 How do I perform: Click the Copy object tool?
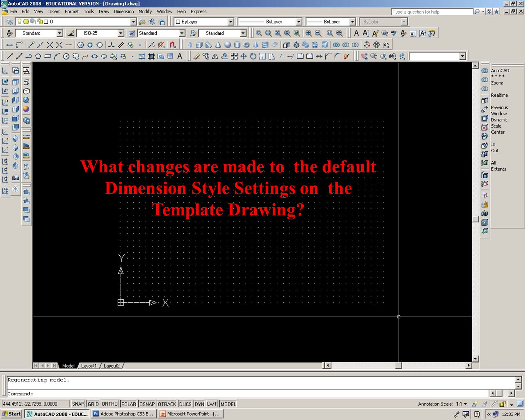206,56
